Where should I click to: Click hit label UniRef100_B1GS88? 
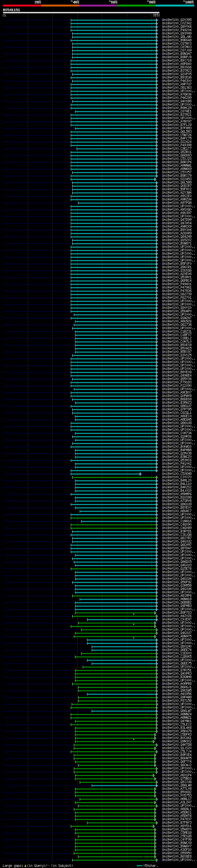pos(177,497)
